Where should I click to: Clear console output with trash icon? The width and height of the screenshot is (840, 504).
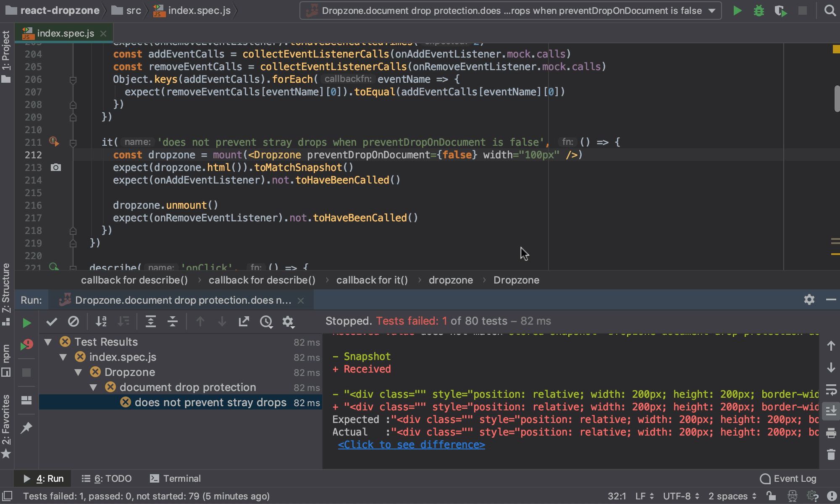tap(831, 455)
